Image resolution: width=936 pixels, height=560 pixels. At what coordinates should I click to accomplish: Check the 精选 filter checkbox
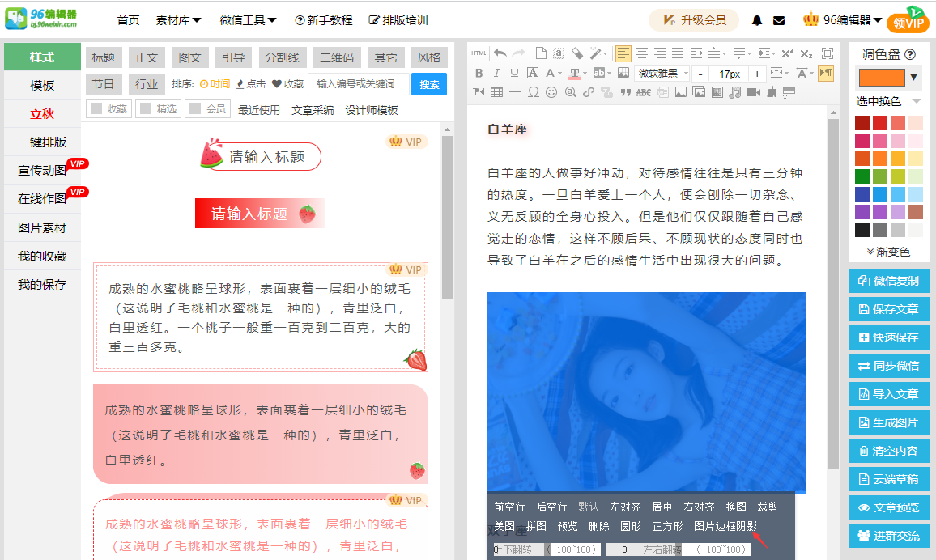pyautogui.click(x=145, y=108)
